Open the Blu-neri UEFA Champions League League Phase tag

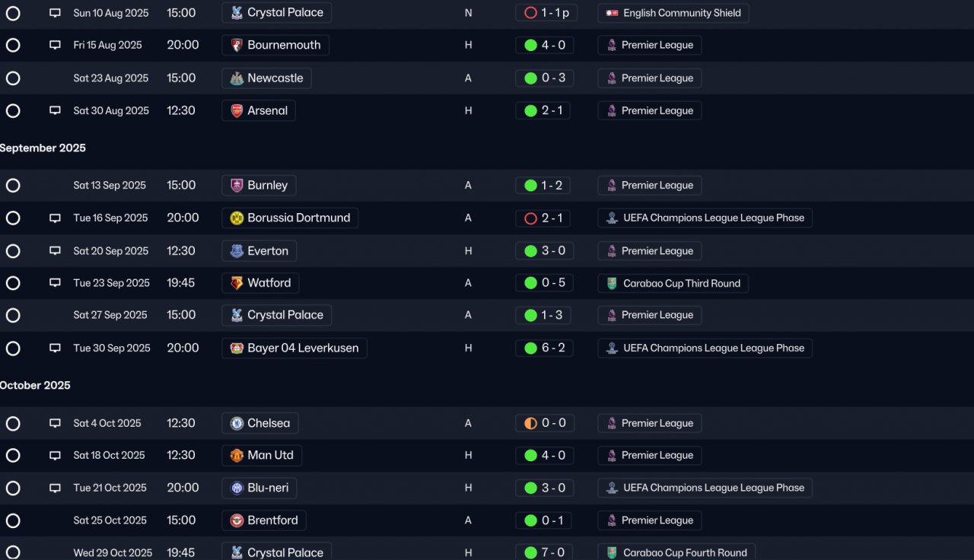coord(705,488)
